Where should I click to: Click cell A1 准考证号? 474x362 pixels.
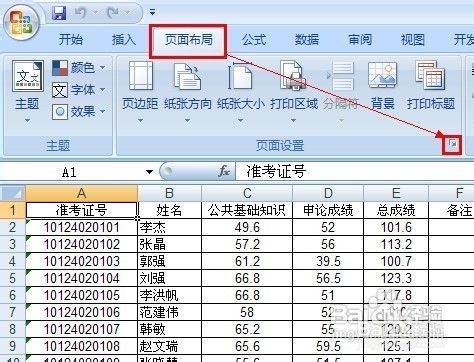point(82,210)
